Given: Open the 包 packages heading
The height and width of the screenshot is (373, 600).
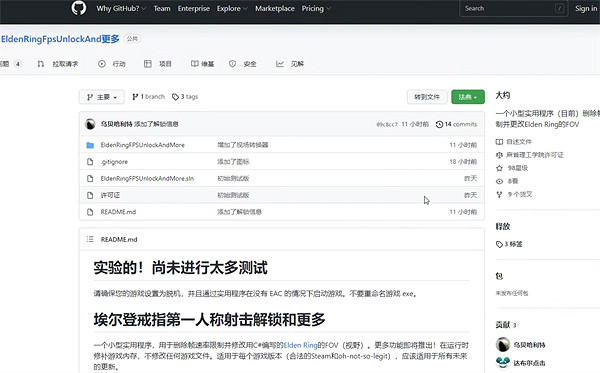Looking at the screenshot, I should tap(499, 276).
